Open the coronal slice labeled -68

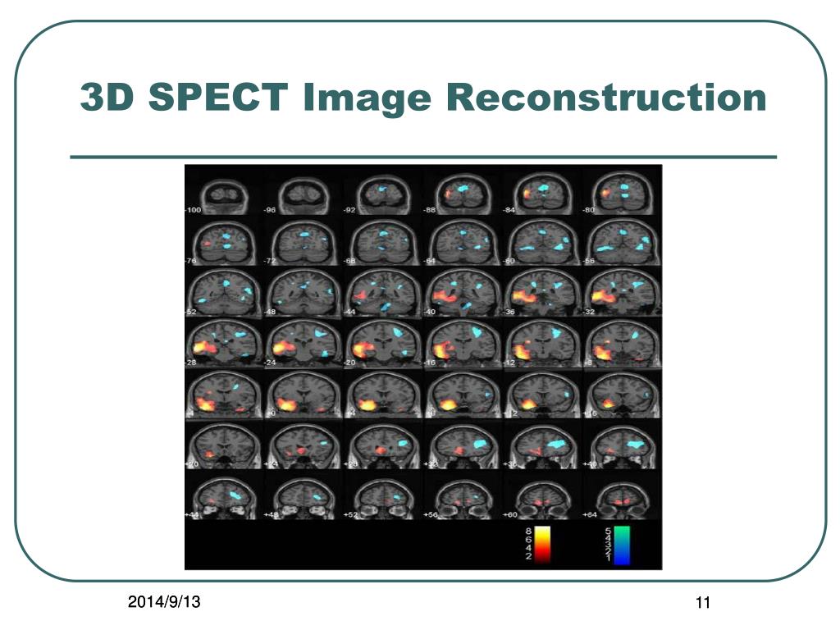pyautogui.click(x=384, y=243)
